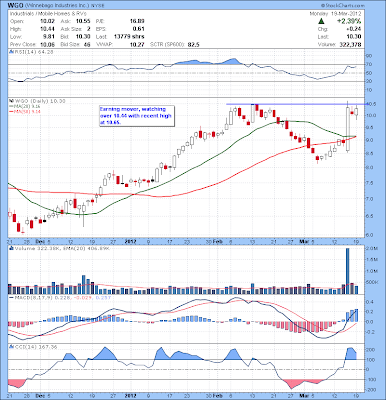The height and width of the screenshot is (400, 386).
Task: Click the blue Earning mover annotation box
Action: click(137, 116)
